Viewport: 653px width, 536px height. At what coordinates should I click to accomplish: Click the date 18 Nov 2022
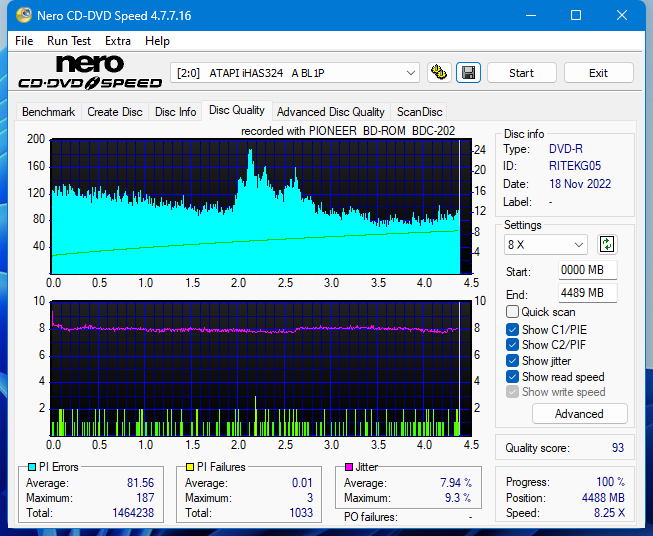click(x=580, y=184)
